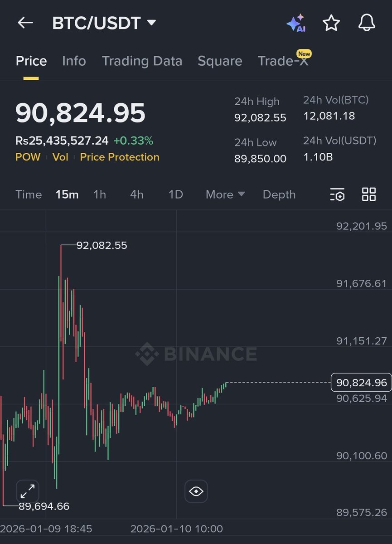The height and width of the screenshot is (544, 392).
Task: Open price alerts bell icon
Action: click(x=367, y=23)
